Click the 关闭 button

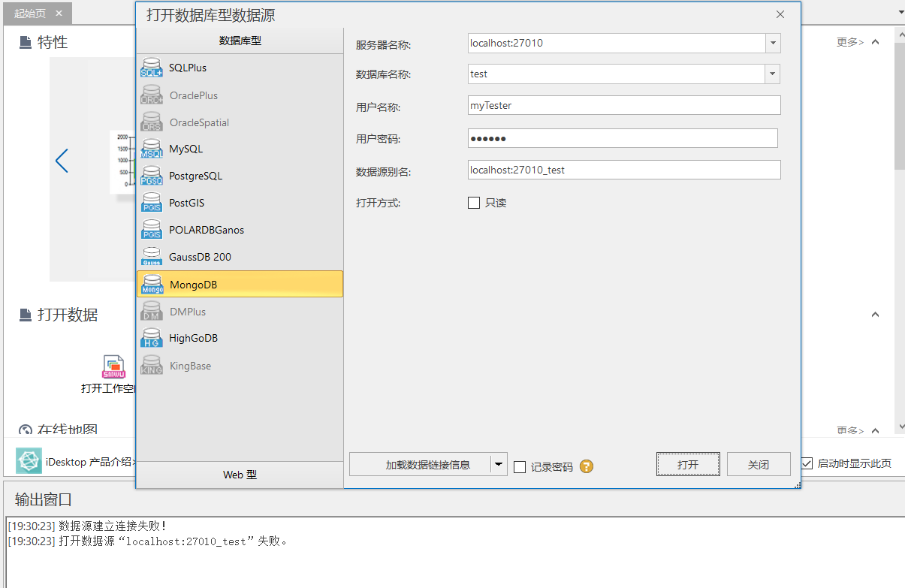tap(759, 465)
